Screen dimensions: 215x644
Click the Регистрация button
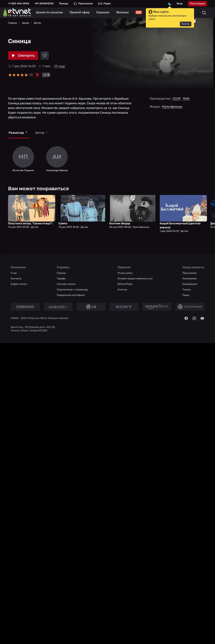197,4
